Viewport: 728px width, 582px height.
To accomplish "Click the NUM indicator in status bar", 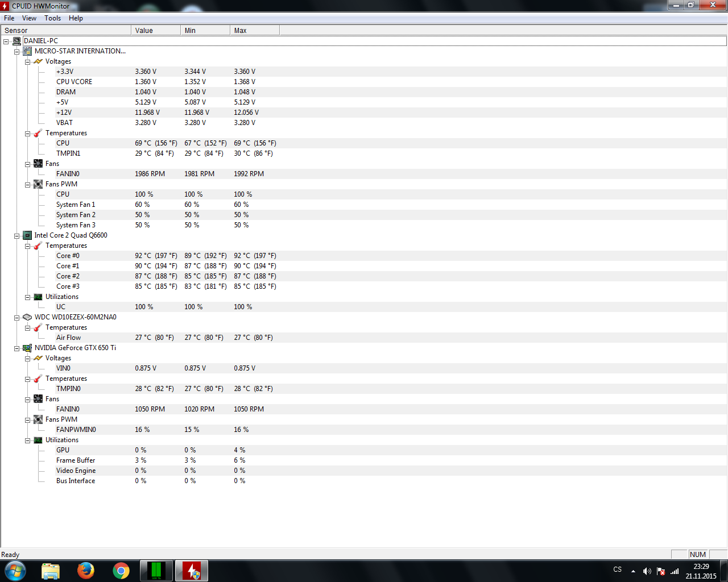I will 698,555.
